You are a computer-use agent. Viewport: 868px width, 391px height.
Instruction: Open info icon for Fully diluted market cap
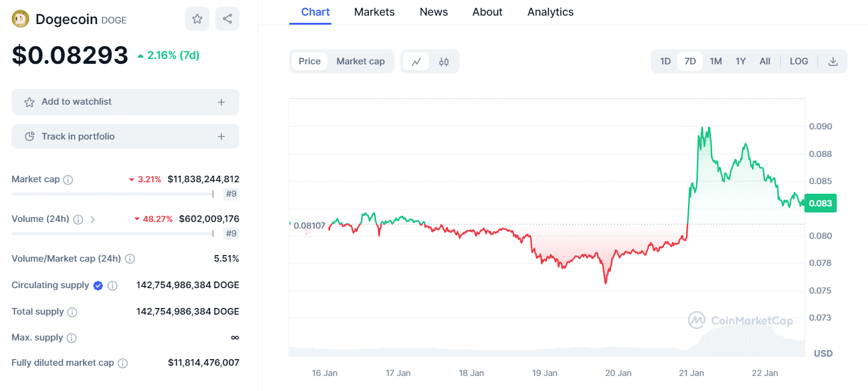(x=123, y=363)
